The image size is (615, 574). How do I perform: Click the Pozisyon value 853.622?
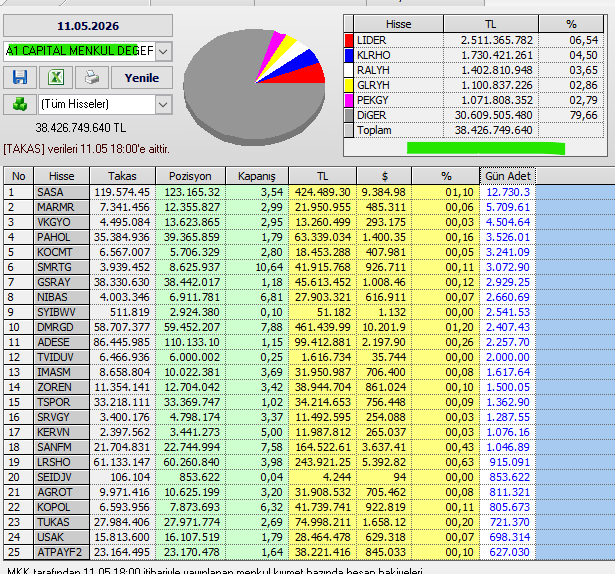(x=199, y=477)
